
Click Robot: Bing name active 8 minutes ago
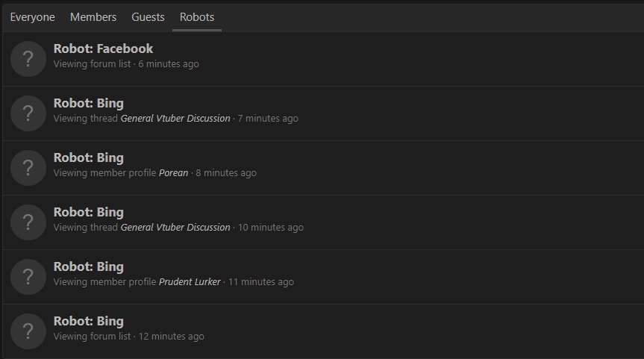(88, 157)
